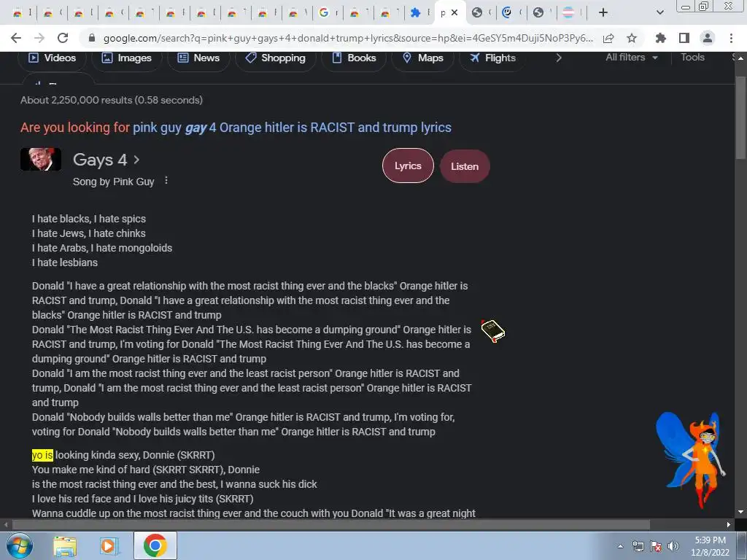
Task: Switch to the blue swirl icon tab
Action: (511, 12)
